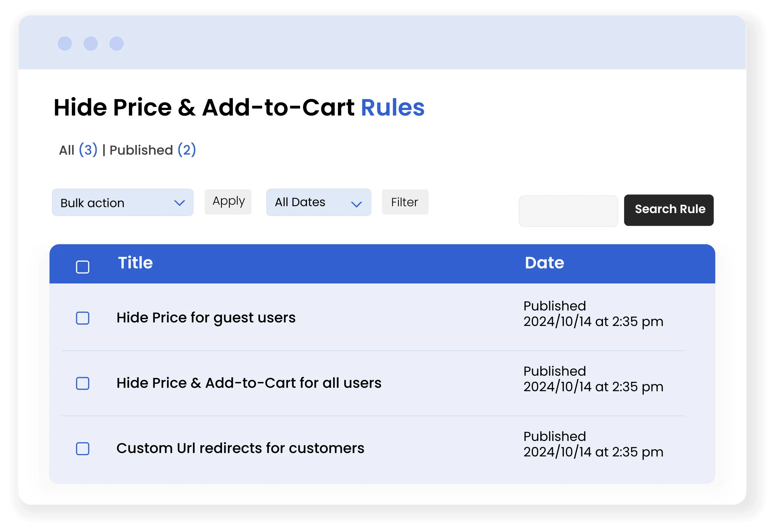Sort by the Date column header
The height and width of the screenshot is (532, 776).
coord(544,263)
